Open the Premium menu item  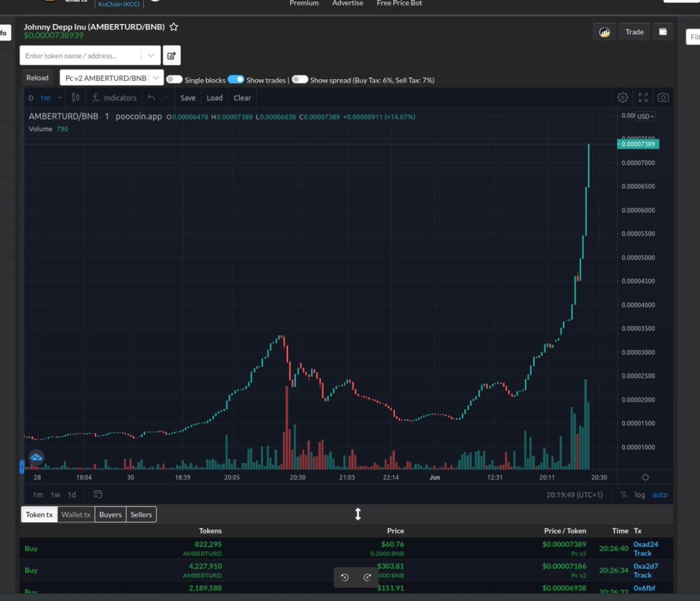[304, 3]
